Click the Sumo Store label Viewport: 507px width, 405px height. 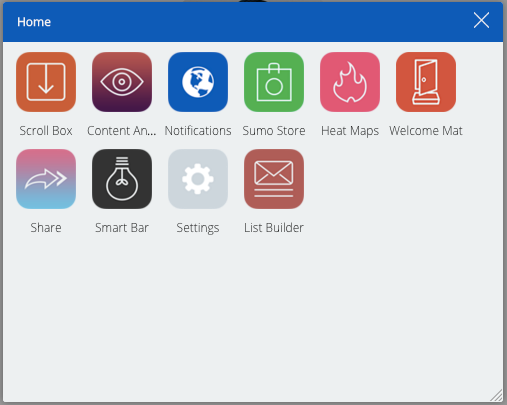click(x=274, y=131)
